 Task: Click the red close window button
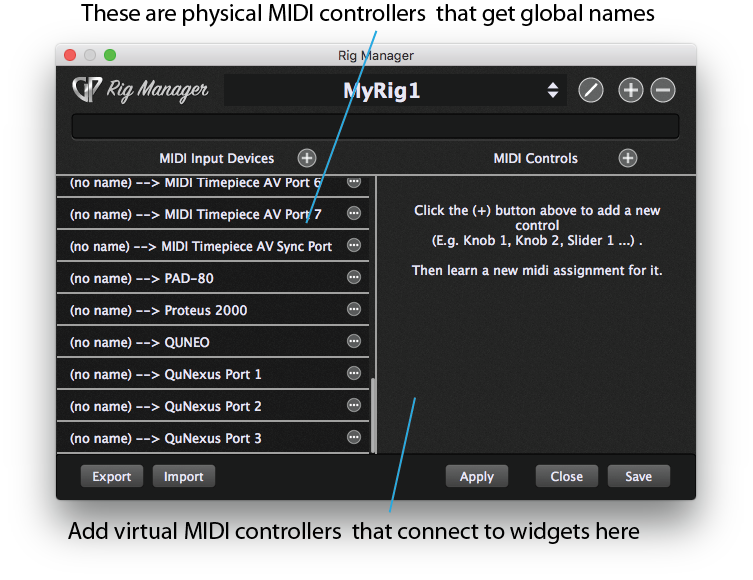(x=70, y=55)
